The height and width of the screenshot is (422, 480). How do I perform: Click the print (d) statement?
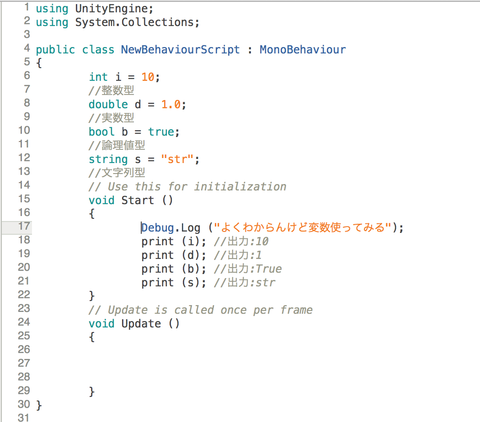coord(174,255)
